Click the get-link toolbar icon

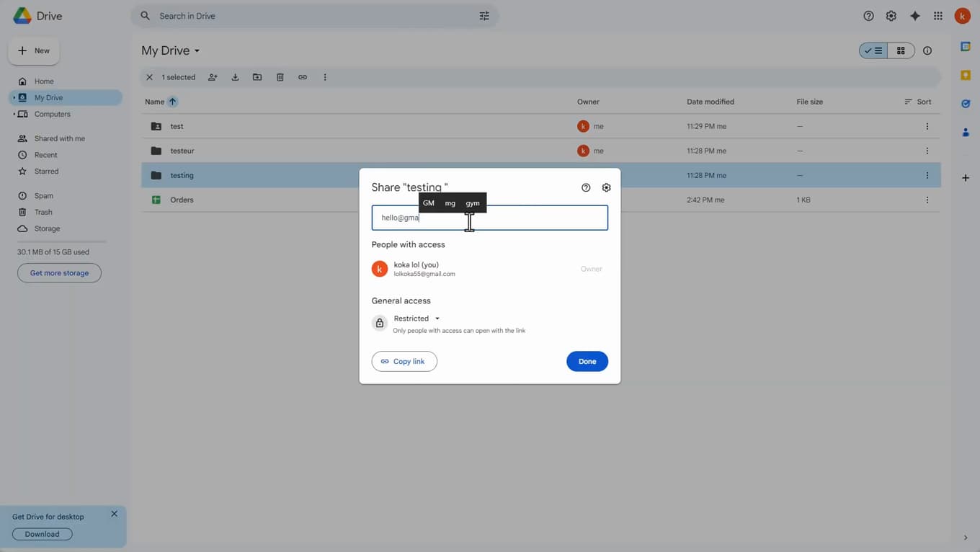click(303, 77)
